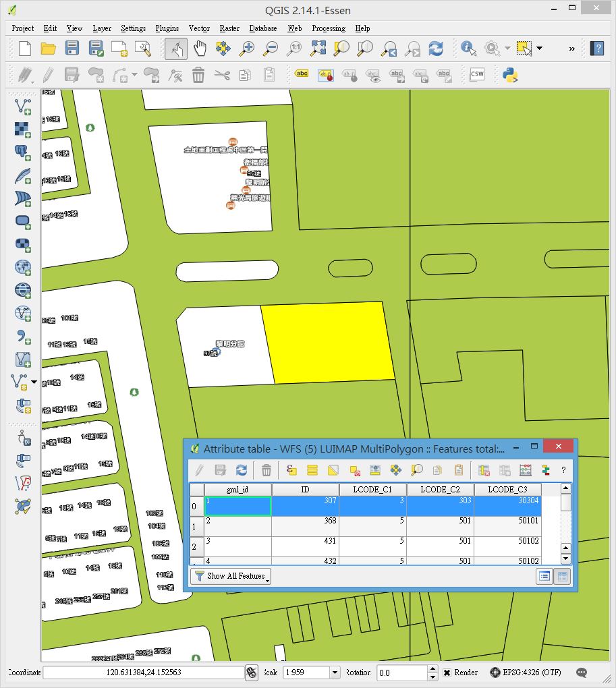Click the coordinate input field
The width and height of the screenshot is (616, 688).
[x=144, y=672]
